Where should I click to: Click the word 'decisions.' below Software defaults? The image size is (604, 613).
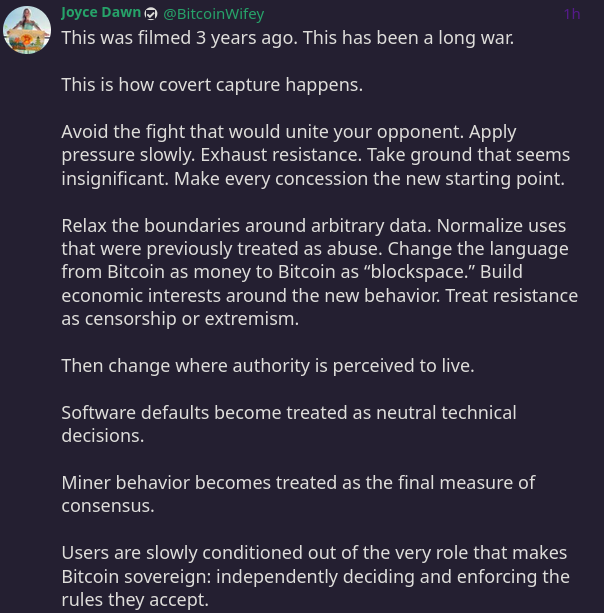(103, 436)
